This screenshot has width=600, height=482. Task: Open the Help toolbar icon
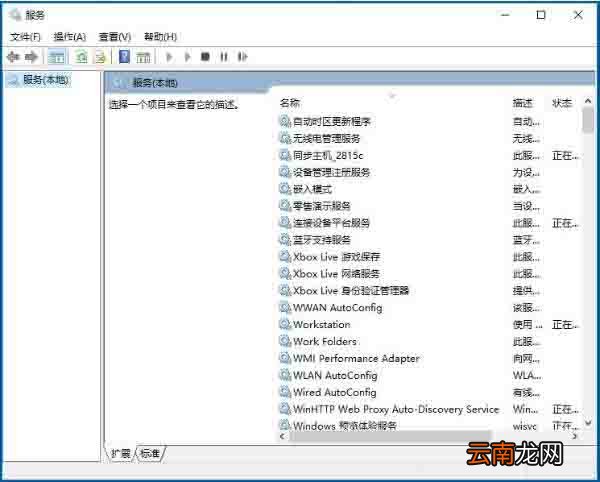124,57
